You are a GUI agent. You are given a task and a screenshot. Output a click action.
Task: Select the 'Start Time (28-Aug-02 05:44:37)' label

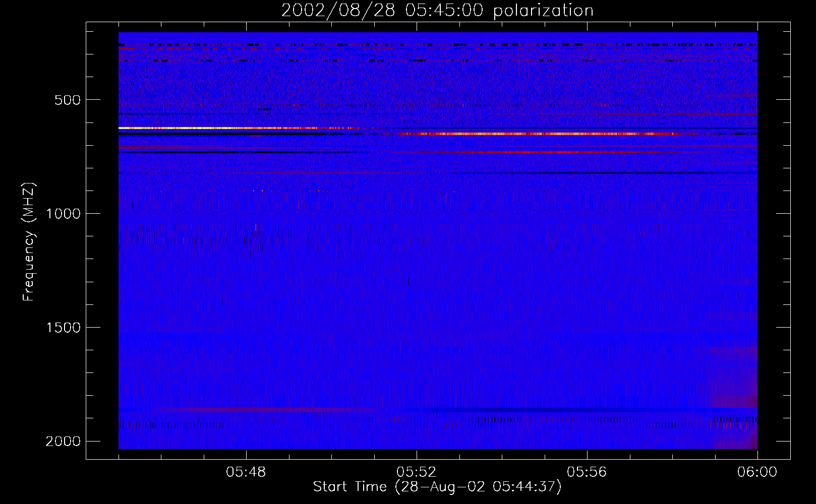437,487
